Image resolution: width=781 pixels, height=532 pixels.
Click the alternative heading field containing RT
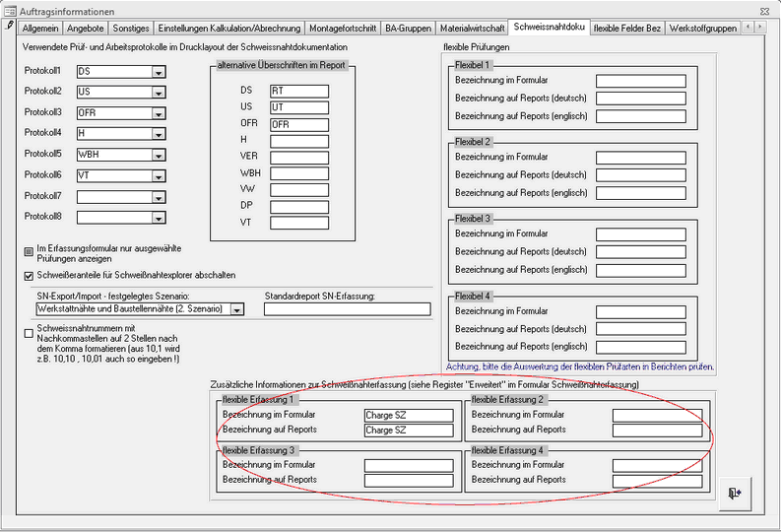[298, 91]
